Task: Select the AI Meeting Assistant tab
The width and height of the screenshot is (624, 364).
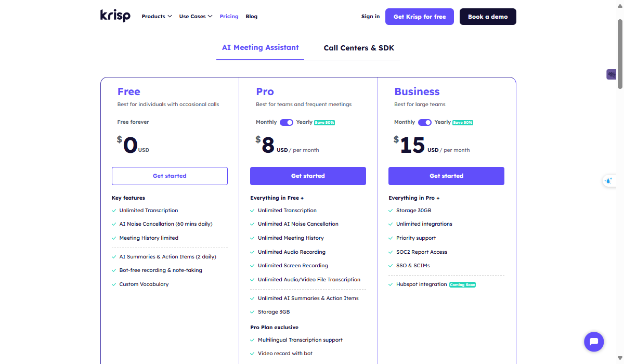Action: tap(260, 47)
